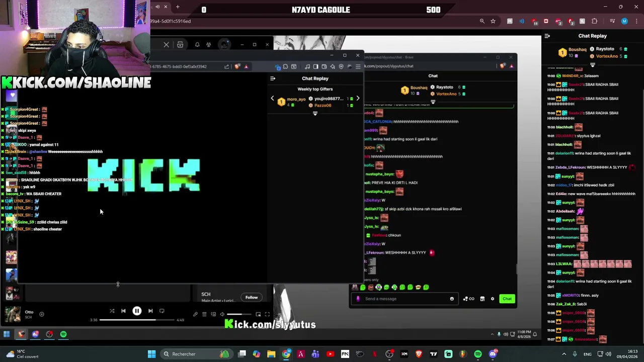Go to the previous Spotify track
644x362 pixels.
point(123,311)
